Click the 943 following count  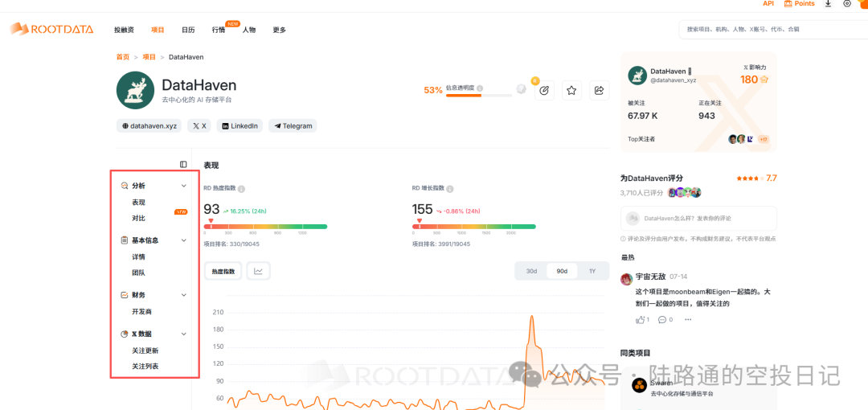tap(707, 116)
